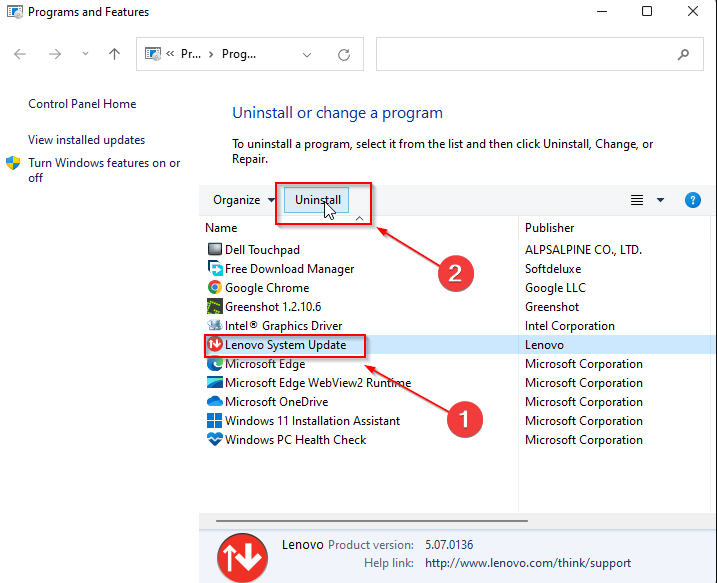This screenshot has height=583, width=717.
Task: Select Microsoft OneDrive entry name
Action: coord(277,401)
